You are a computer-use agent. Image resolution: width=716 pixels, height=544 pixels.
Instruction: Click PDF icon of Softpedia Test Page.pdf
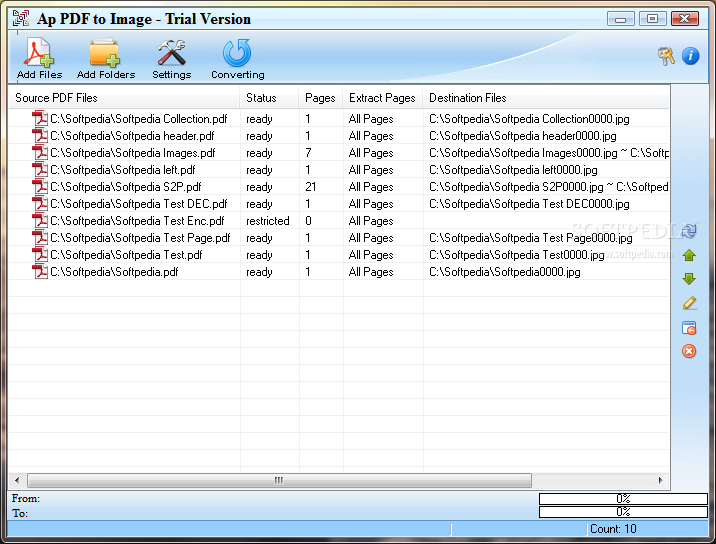pos(40,238)
